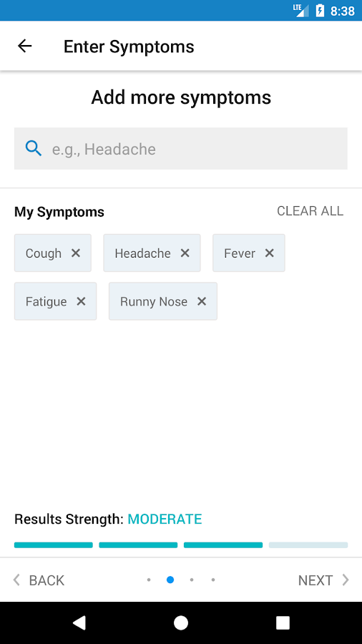The width and height of the screenshot is (362, 644).
Task: Remove the Headache symptom with X
Action: click(185, 253)
